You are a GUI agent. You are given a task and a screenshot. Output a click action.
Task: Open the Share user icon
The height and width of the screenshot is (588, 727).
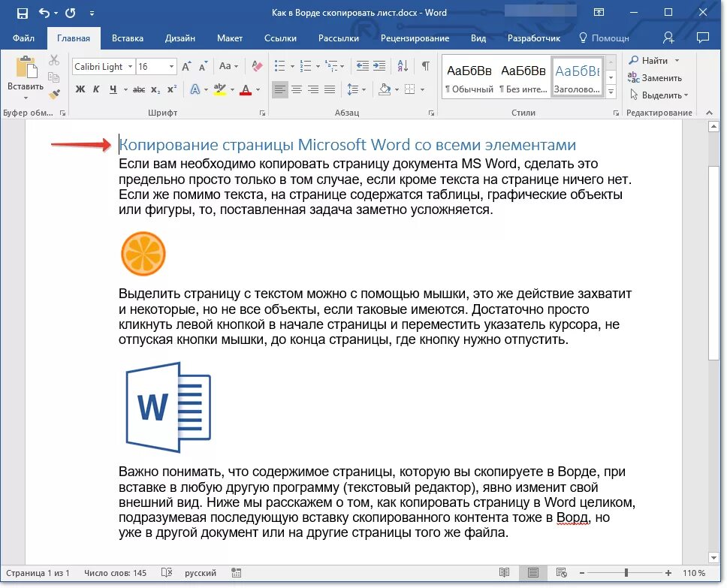click(x=668, y=38)
